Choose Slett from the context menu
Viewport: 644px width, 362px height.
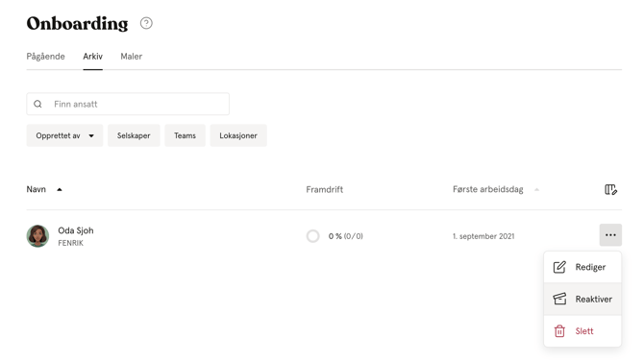pos(582,331)
